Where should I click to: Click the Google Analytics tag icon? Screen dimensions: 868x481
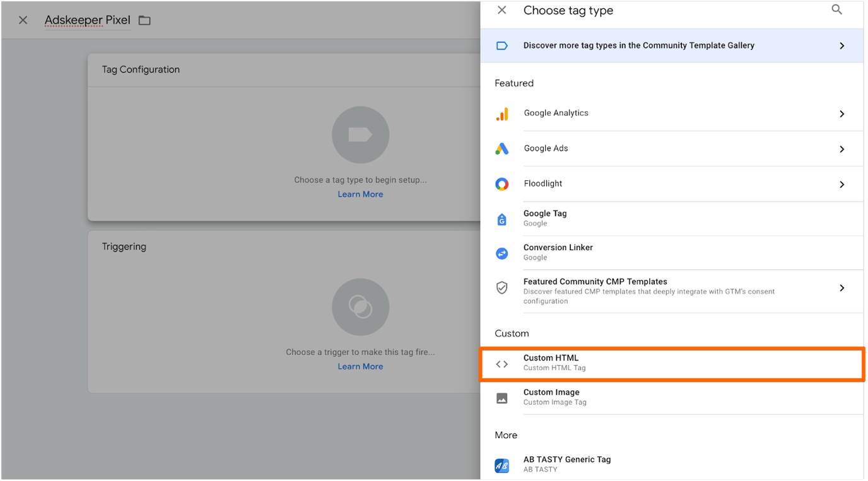click(501, 114)
